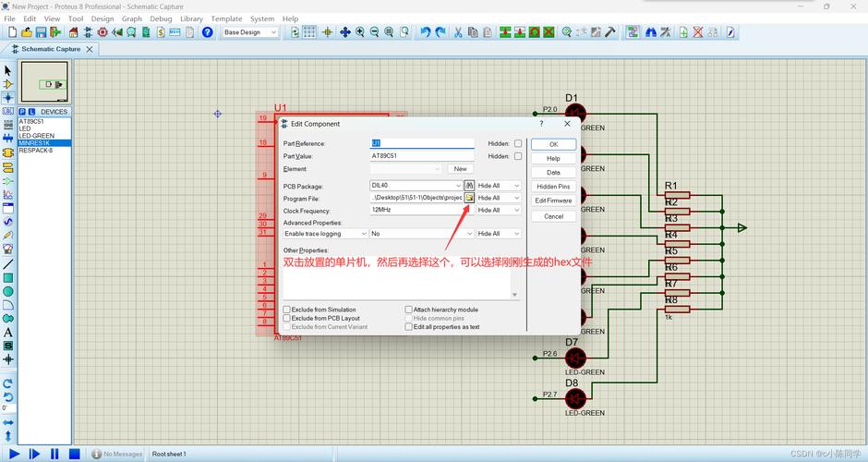868x462 pixels.
Task: Open the blue Help question mark icon
Action: (207, 32)
